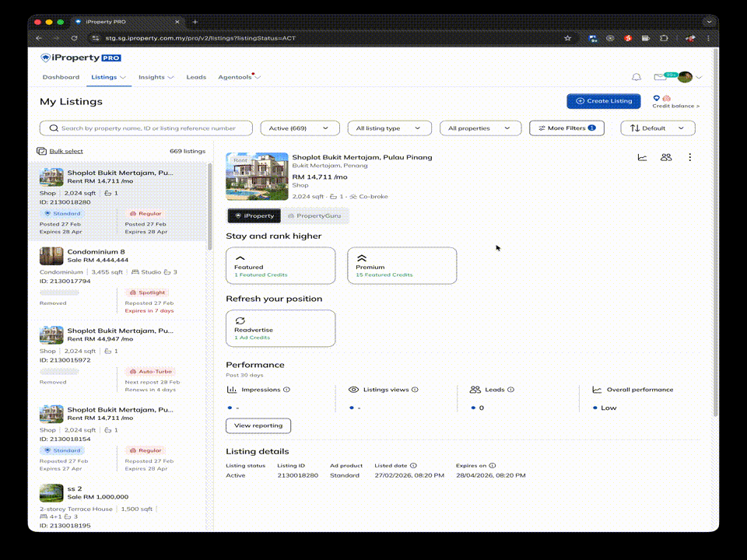The image size is (747, 560).
Task: Click the Impressions info icon
Action: coord(286,390)
